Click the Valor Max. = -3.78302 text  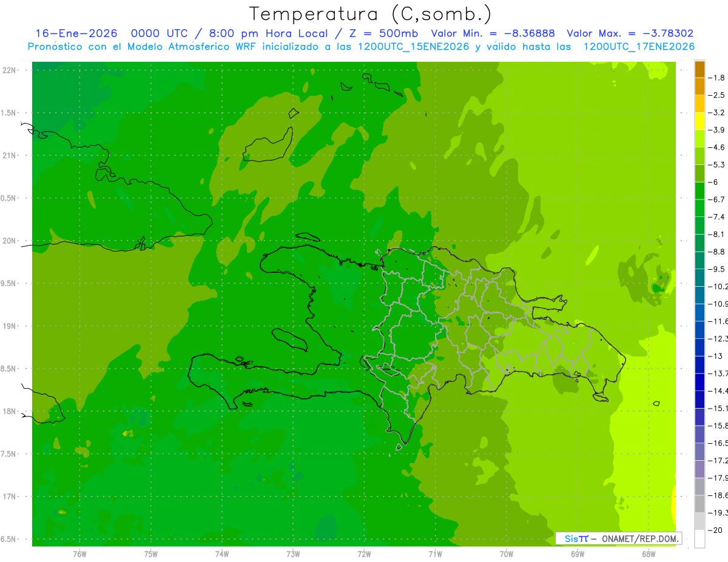[630, 33]
